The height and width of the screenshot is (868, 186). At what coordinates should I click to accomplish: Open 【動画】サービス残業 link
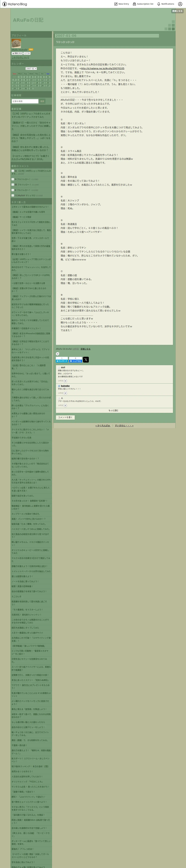click(x=21, y=217)
